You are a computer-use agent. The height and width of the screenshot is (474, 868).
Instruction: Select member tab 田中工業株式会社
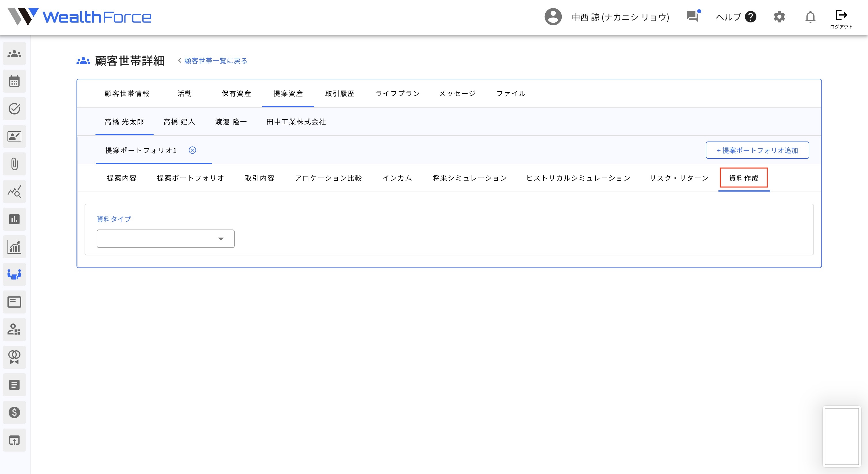pyautogui.click(x=296, y=122)
